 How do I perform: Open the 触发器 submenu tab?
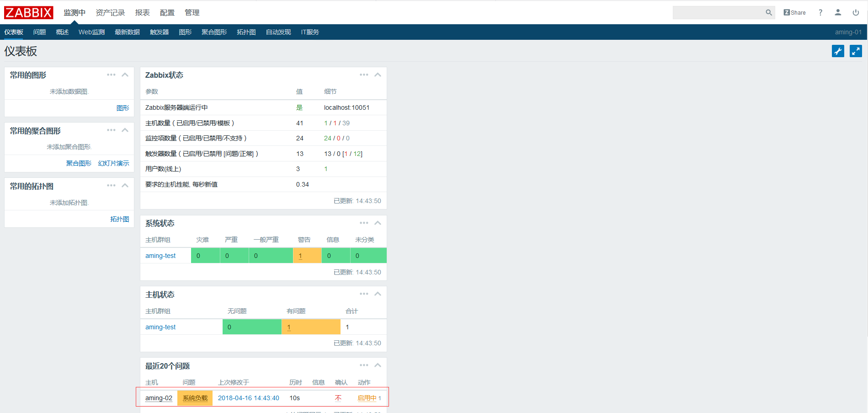(x=160, y=32)
